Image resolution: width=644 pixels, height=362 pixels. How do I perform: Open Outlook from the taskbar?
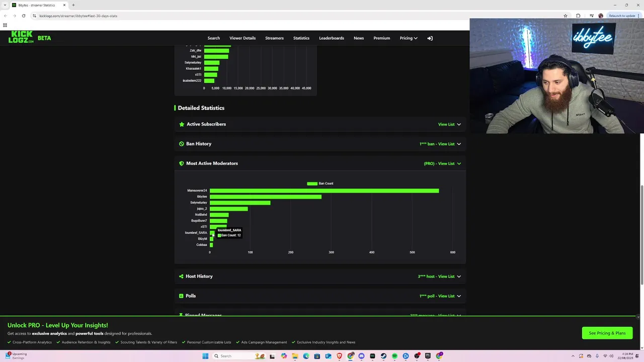click(328, 356)
